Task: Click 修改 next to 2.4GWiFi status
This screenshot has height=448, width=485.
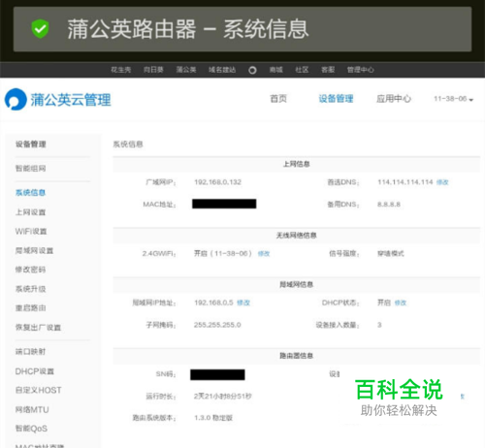Action: [x=264, y=254]
